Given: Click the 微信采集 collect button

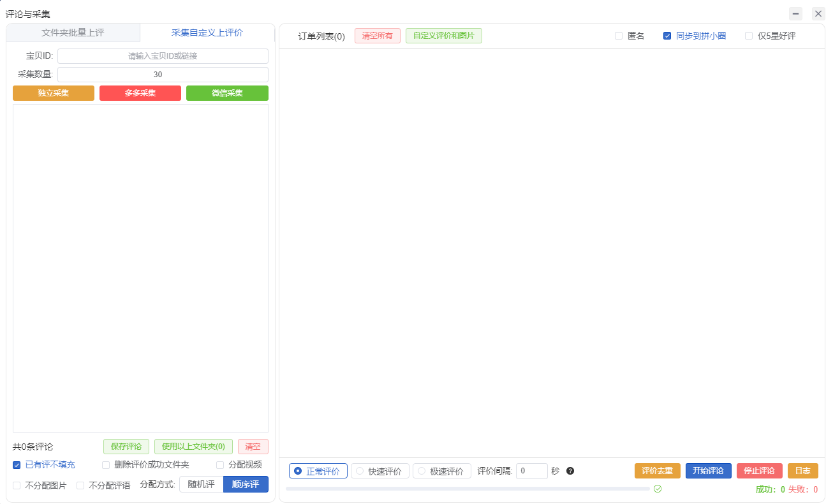Looking at the screenshot, I should (227, 93).
